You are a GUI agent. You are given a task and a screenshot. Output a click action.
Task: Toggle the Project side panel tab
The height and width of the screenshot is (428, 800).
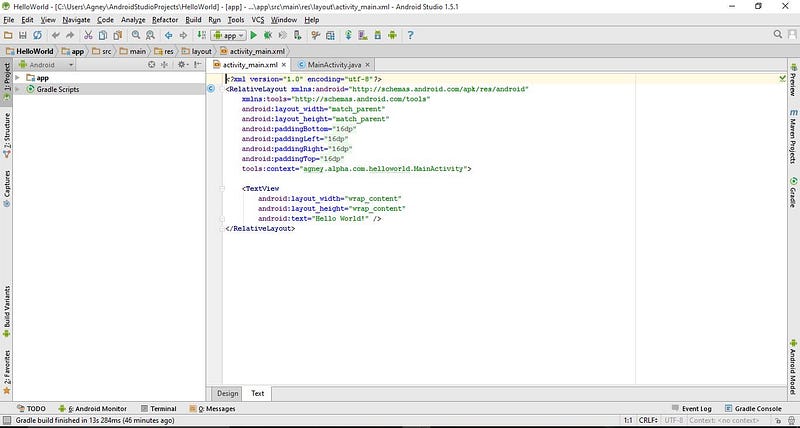(x=7, y=82)
